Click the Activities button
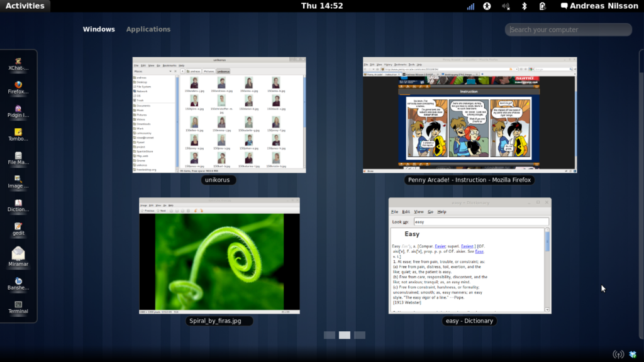 [x=25, y=6]
